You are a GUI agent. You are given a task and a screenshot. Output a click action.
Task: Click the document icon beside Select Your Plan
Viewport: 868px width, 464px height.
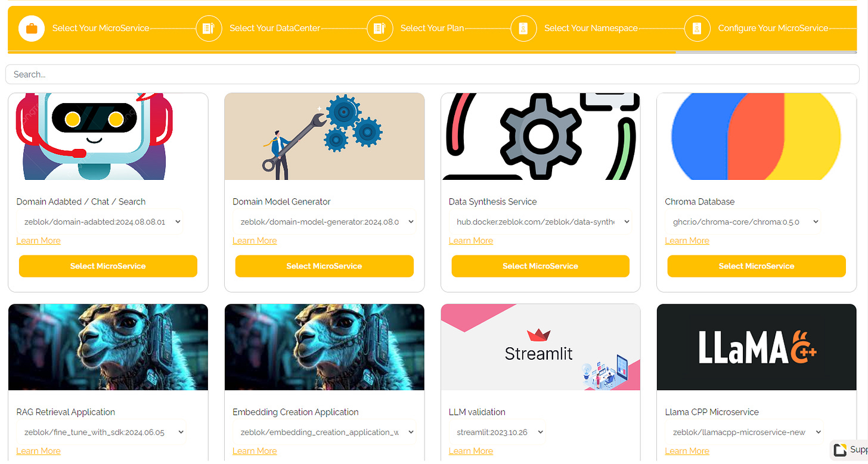coord(380,28)
